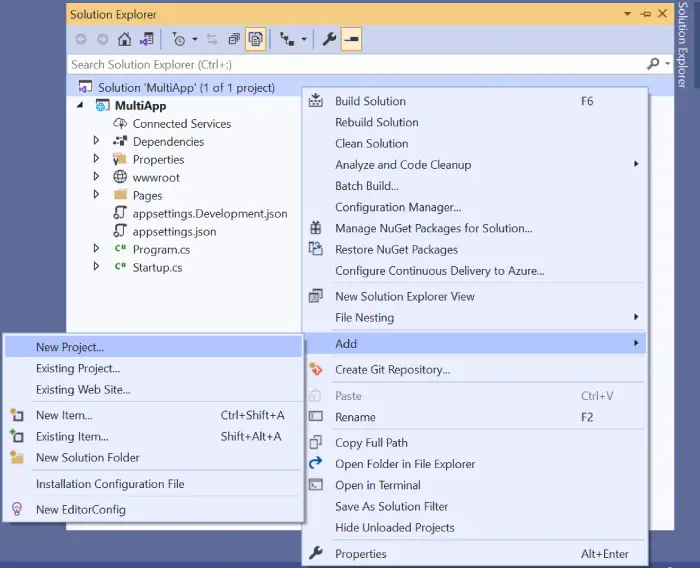Click Manage NuGet Packages for Solution...
The height and width of the screenshot is (568, 700).
pyautogui.click(x=475, y=229)
